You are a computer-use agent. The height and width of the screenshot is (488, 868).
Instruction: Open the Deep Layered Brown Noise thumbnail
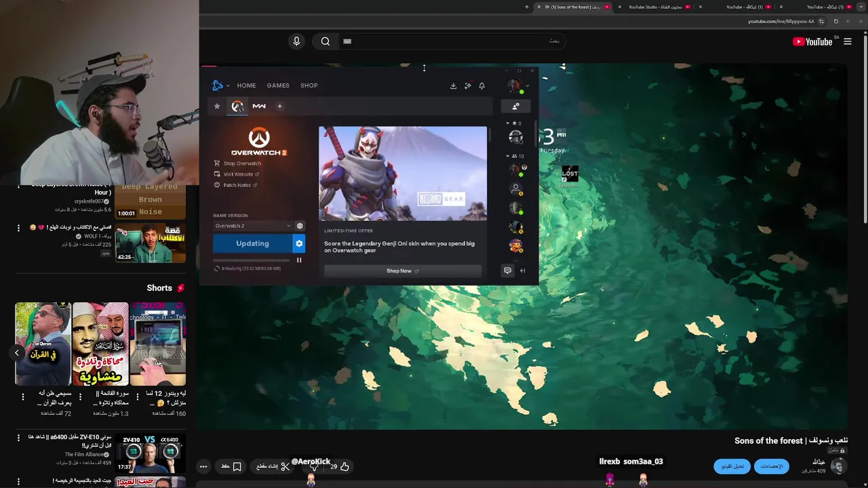150,201
